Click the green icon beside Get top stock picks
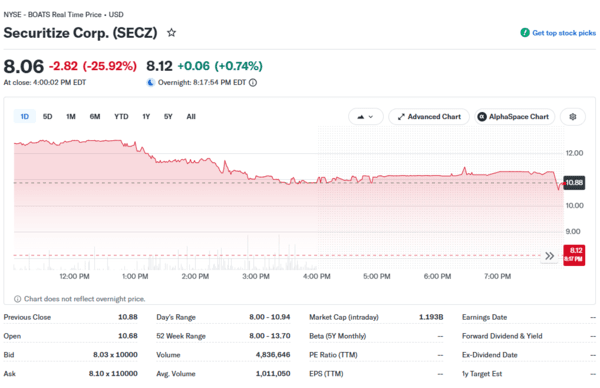This screenshot has height=388, width=600. tap(525, 33)
